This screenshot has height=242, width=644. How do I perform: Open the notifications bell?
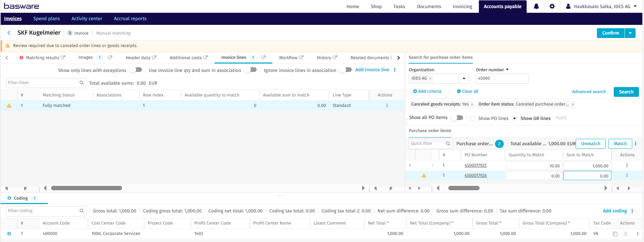(536, 6)
